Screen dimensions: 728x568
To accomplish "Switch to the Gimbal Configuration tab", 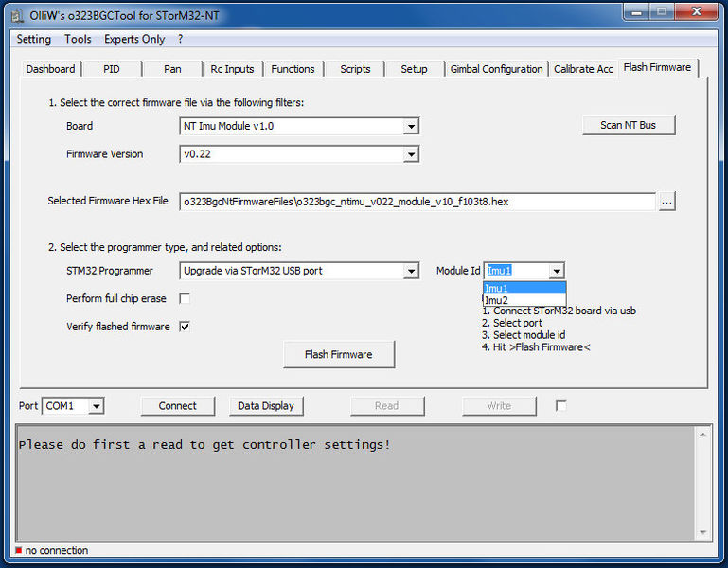I will [x=496, y=69].
